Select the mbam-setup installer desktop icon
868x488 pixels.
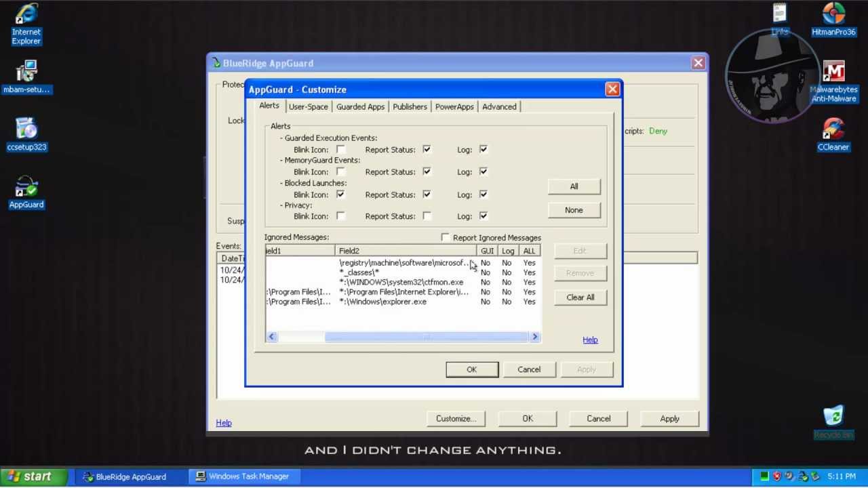point(26,77)
